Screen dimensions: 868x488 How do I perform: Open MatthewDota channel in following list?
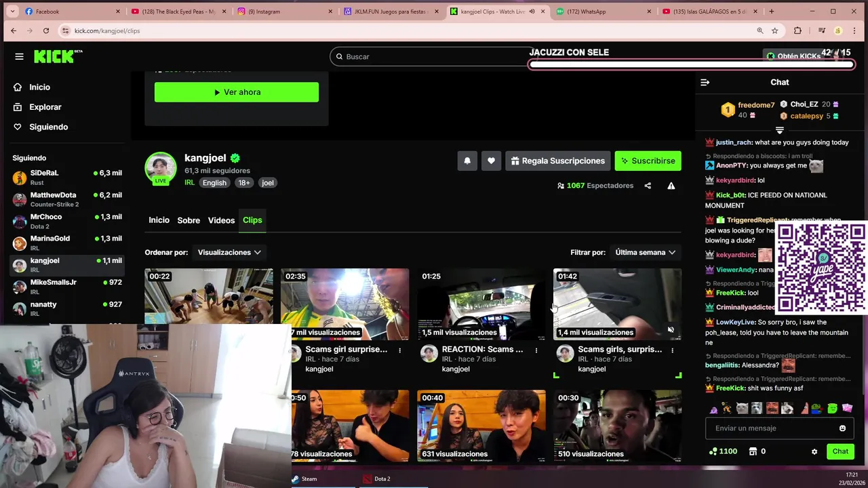tap(66, 199)
